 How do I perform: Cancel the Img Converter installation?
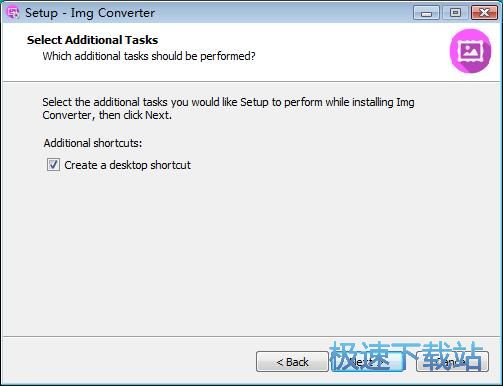click(452, 362)
